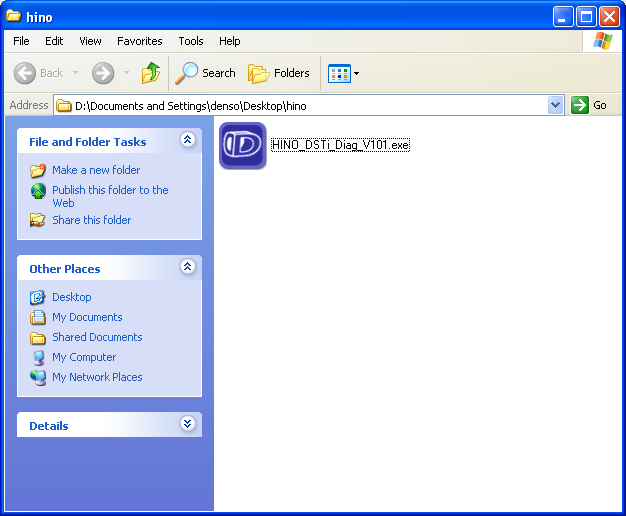
Task: Open the Views dropdown arrow
Action: (x=357, y=73)
